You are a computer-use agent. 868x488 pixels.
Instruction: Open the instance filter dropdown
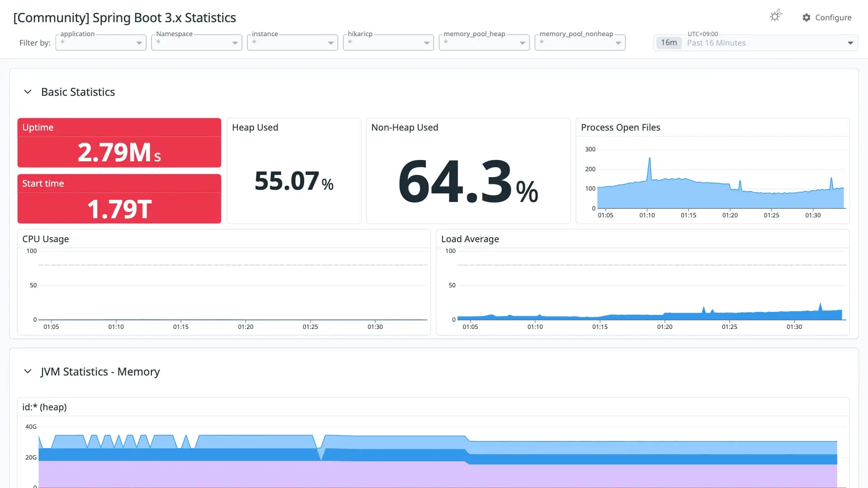coord(292,42)
